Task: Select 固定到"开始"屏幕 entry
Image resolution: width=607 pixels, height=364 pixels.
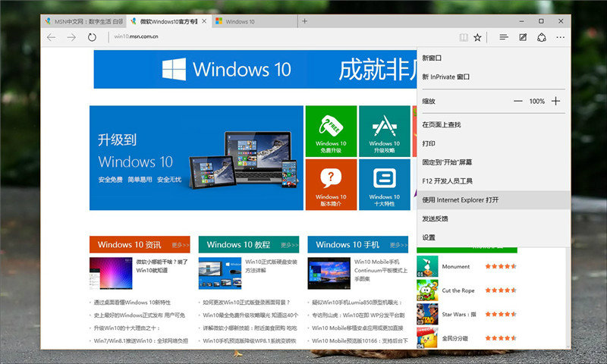Action: [x=494, y=162]
